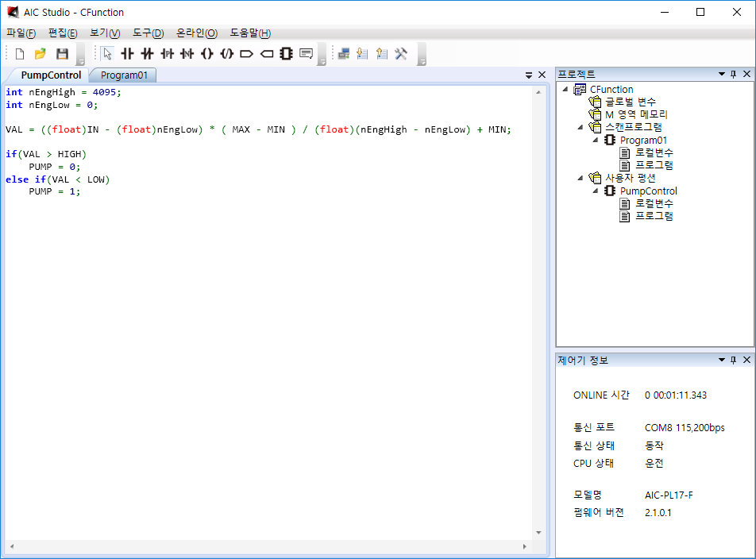This screenshot has height=559, width=756.
Task: Insert a normally closed contact from the toolbar
Action: (x=147, y=54)
